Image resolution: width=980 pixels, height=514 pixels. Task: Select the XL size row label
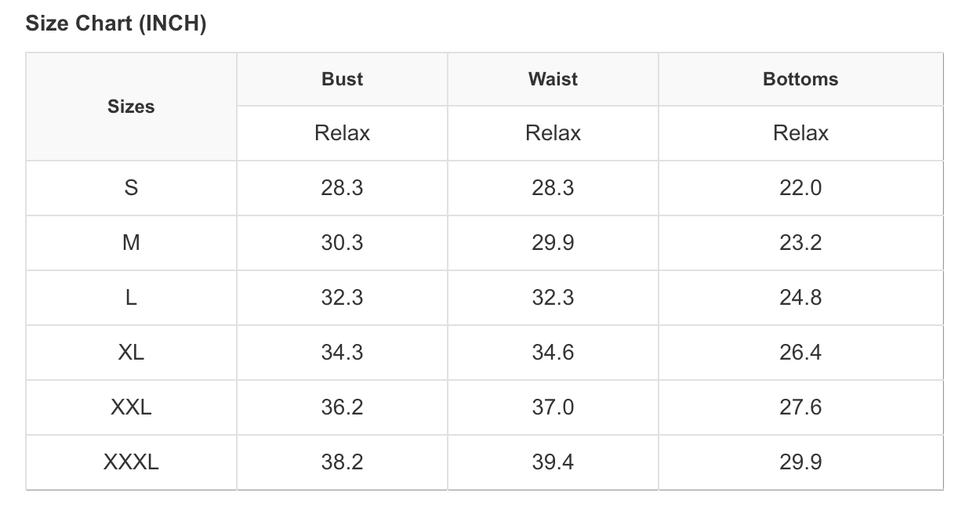point(131,353)
